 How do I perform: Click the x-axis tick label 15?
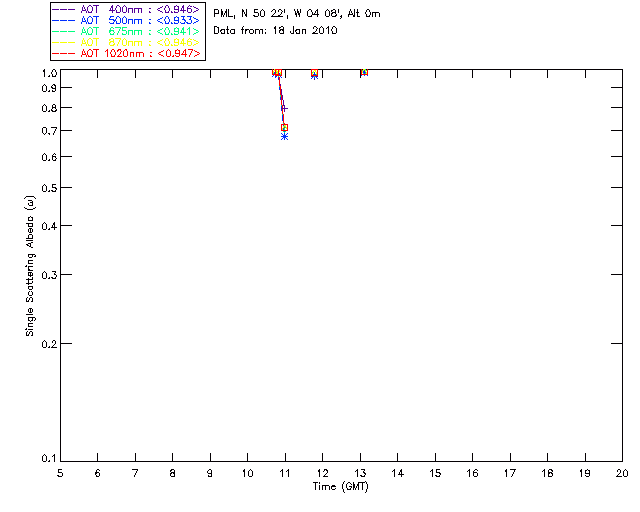tap(435, 473)
